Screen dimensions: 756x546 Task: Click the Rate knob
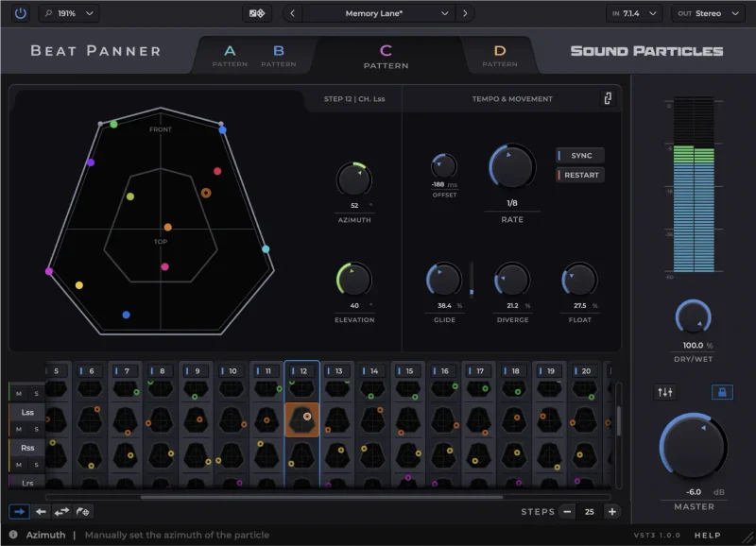(x=512, y=167)
